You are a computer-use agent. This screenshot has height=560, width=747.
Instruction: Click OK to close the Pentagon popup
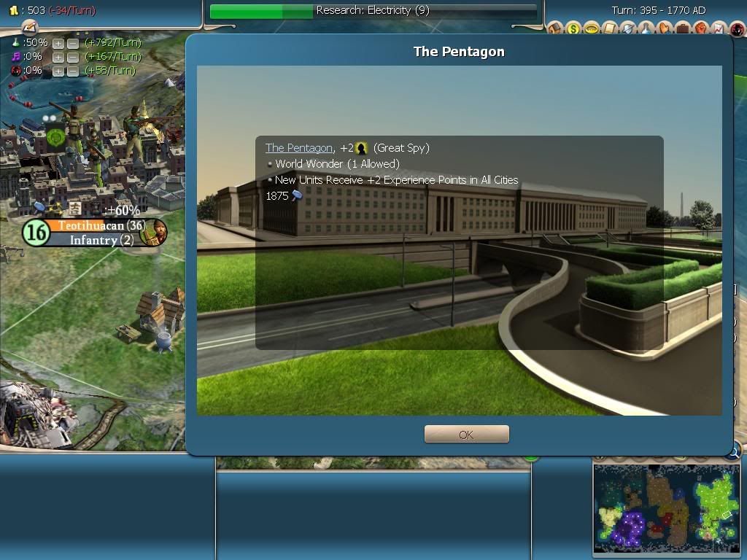tap(466, 435)
